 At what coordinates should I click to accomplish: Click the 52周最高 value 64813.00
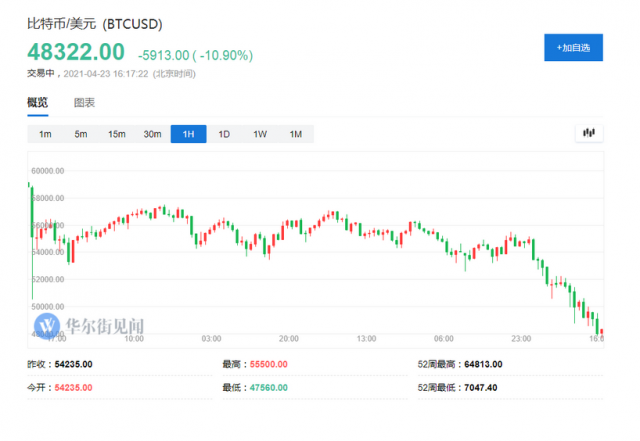pyautogui.click(x=483, y=364)
